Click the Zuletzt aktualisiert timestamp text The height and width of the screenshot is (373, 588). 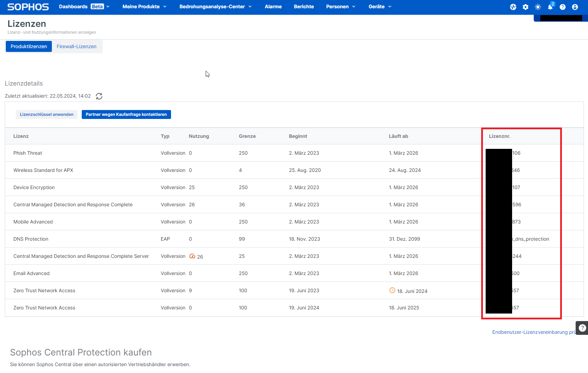[x=48, y=96]
